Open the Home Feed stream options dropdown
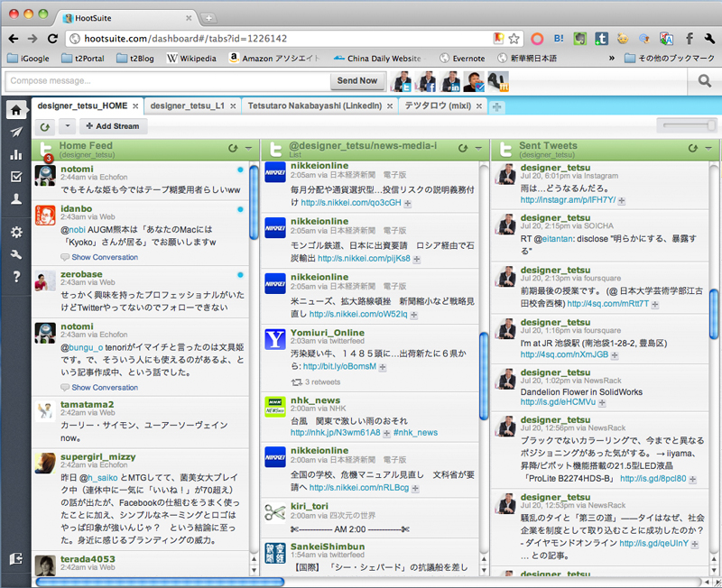Screen dimensions: 722x588 pos(248,148)
